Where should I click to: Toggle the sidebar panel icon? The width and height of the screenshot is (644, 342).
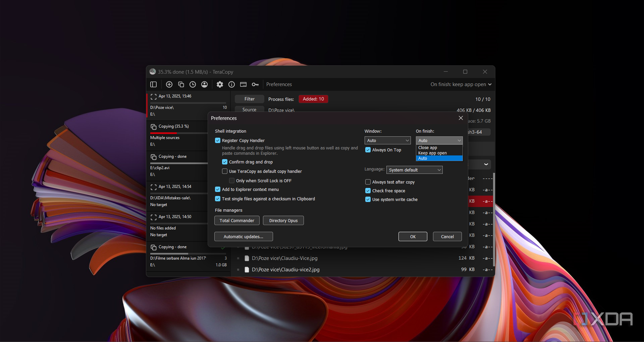click(154, 84)
